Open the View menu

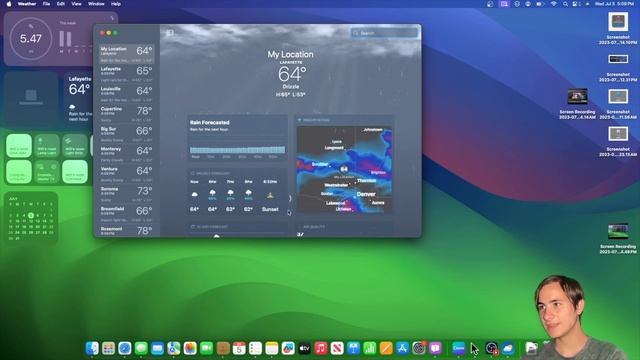click(76, 4)
